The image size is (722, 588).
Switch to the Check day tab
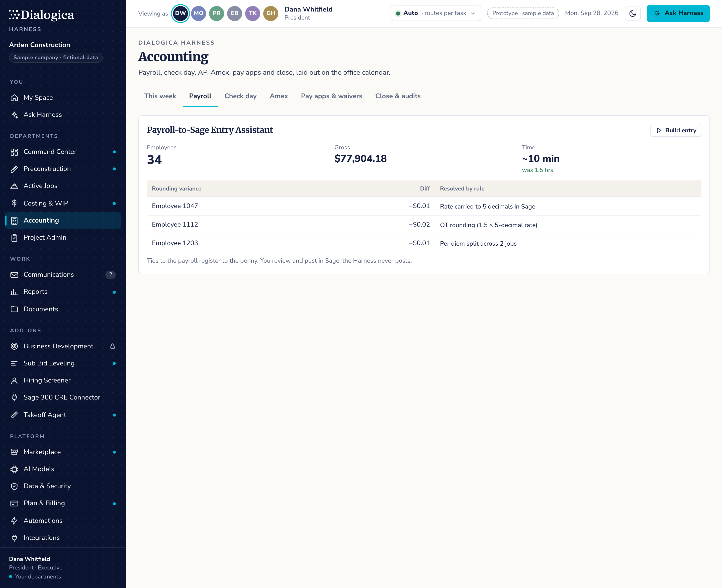240,96
